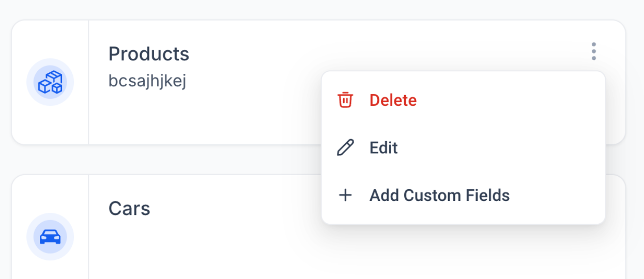The image size is (644, 279).
Task: Open the Cars title link
Action: pos(129,209)
